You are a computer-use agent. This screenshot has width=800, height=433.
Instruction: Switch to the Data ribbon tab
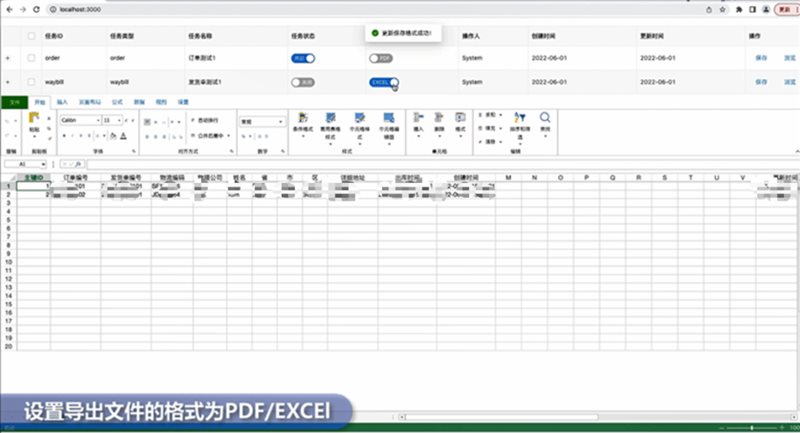(x=139, y=102)
